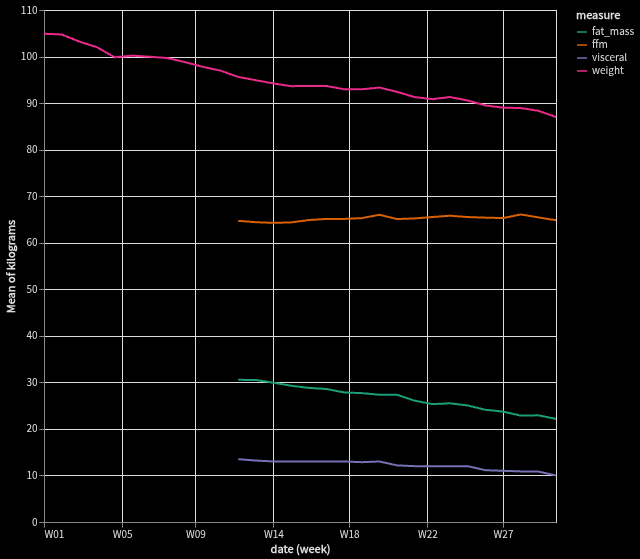Image resolution: width=640 pixels, height=559 pixels.
Task: Click the 'Mean of kilograms' y-axis title
Action: 11,266
